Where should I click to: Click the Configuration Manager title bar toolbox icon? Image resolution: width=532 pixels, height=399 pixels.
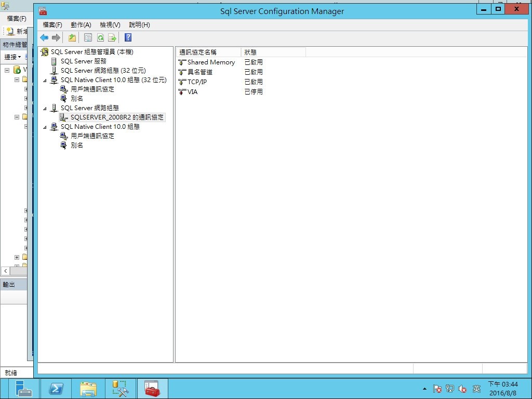(x=43, y=11)
